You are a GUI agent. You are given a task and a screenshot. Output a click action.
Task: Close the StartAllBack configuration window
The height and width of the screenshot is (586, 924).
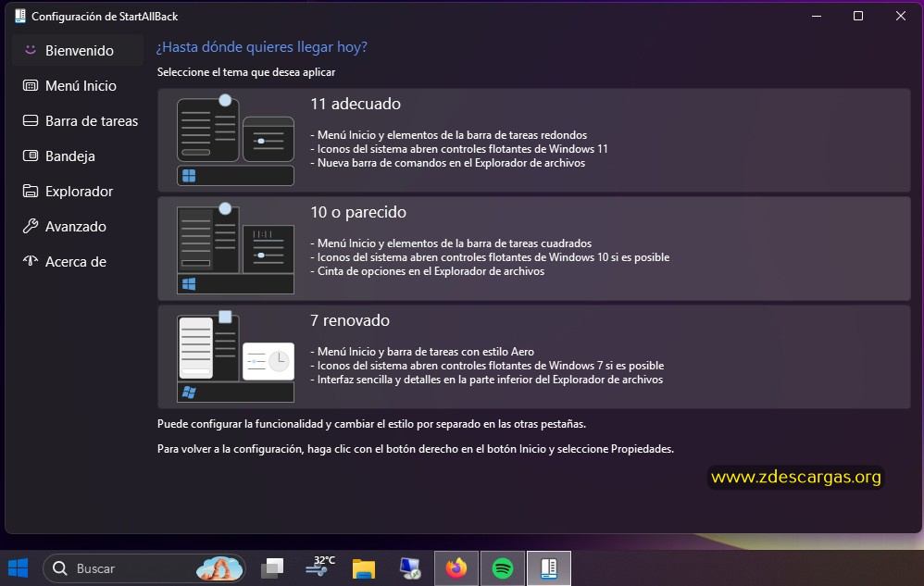point(901,16)
